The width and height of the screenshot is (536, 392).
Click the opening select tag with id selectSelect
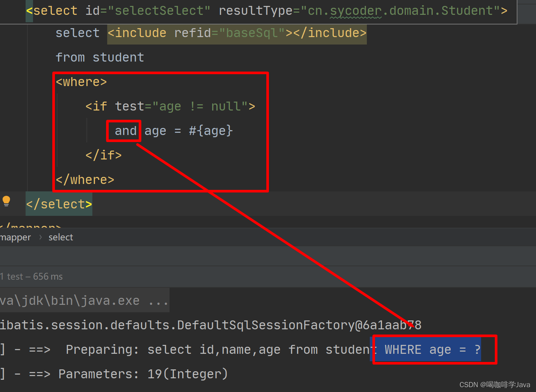click(267, 11)
